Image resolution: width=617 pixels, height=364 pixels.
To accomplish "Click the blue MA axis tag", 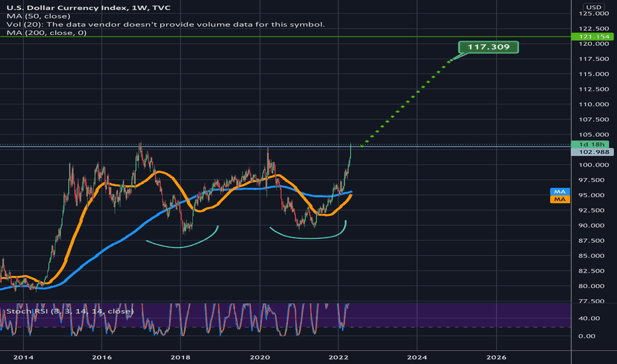I will tap(560, 192).
